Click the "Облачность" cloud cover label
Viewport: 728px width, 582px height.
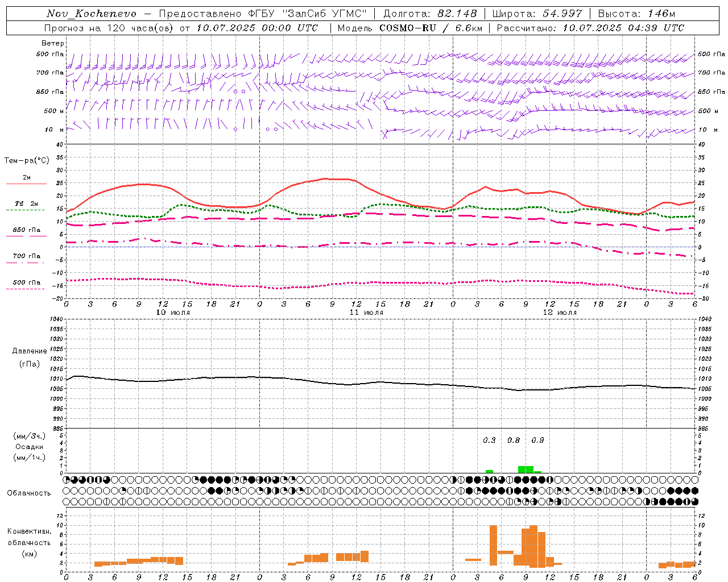click(x=29, y=493)
